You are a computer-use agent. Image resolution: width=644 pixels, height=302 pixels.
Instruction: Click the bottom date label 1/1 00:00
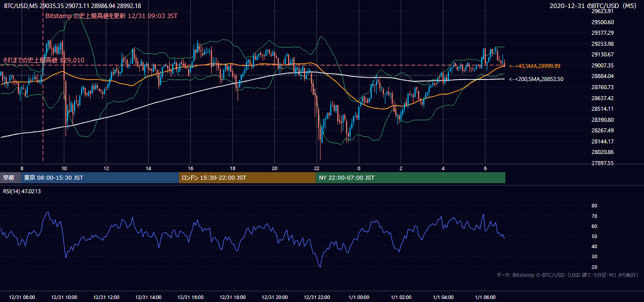point(359,297)
